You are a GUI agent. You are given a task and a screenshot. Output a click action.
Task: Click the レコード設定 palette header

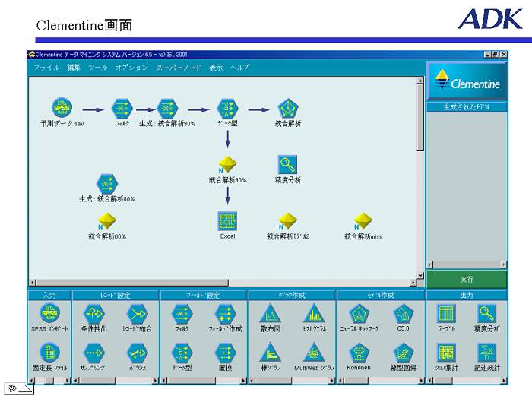(x=116, y=295)
